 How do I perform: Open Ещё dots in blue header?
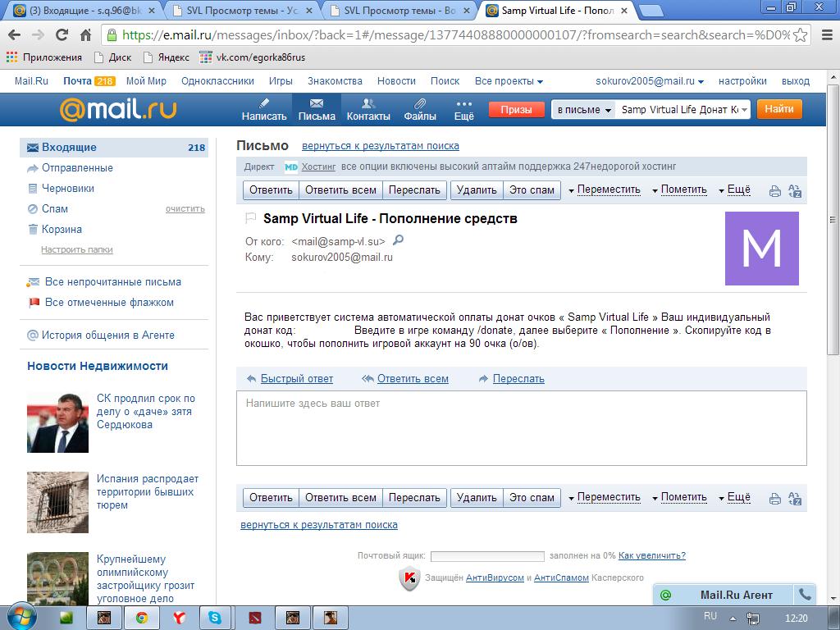464,109
